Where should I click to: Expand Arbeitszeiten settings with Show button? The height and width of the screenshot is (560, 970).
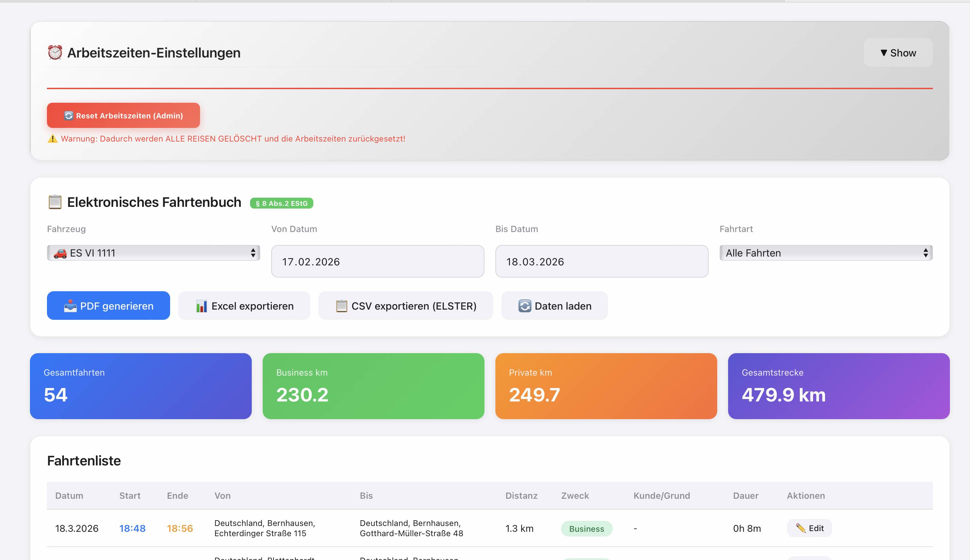tap(898, 53)
